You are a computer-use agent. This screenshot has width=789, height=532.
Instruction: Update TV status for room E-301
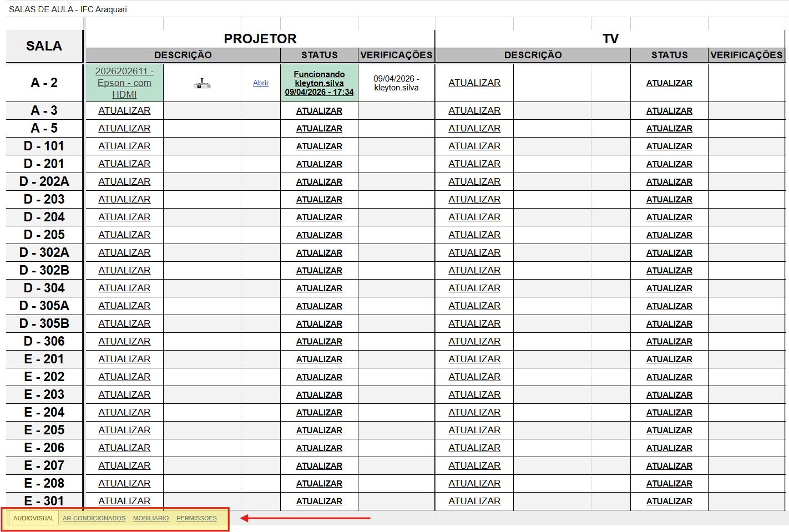coord(669,501)
